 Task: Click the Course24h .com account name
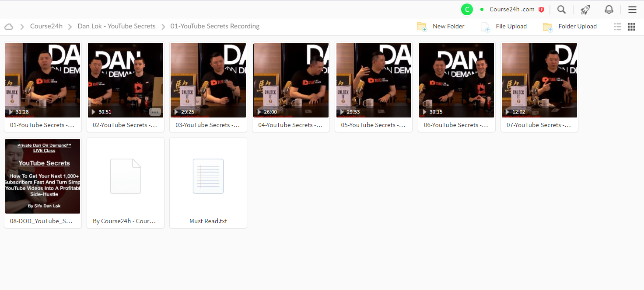512,9
